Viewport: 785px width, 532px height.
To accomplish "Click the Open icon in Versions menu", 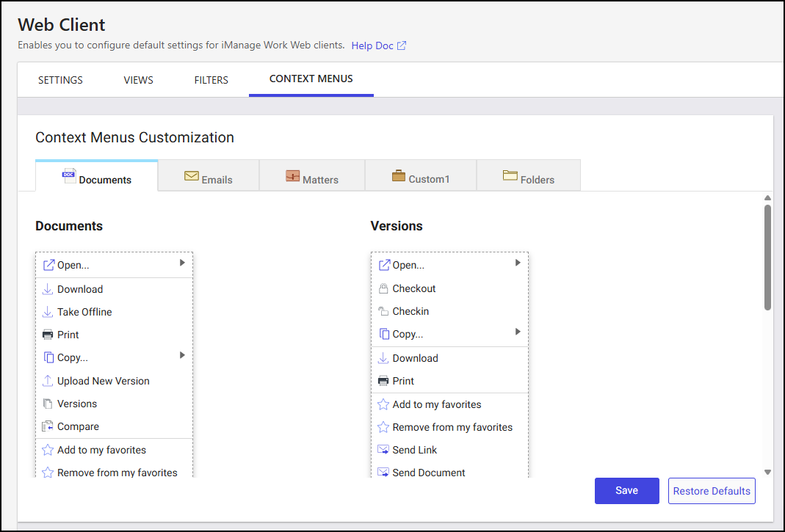I will click(383, 265).
